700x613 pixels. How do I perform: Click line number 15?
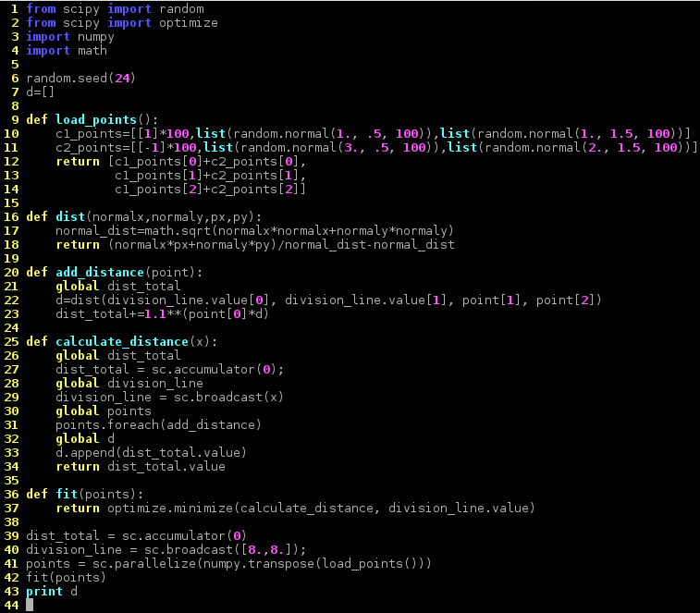click(11, 203)
